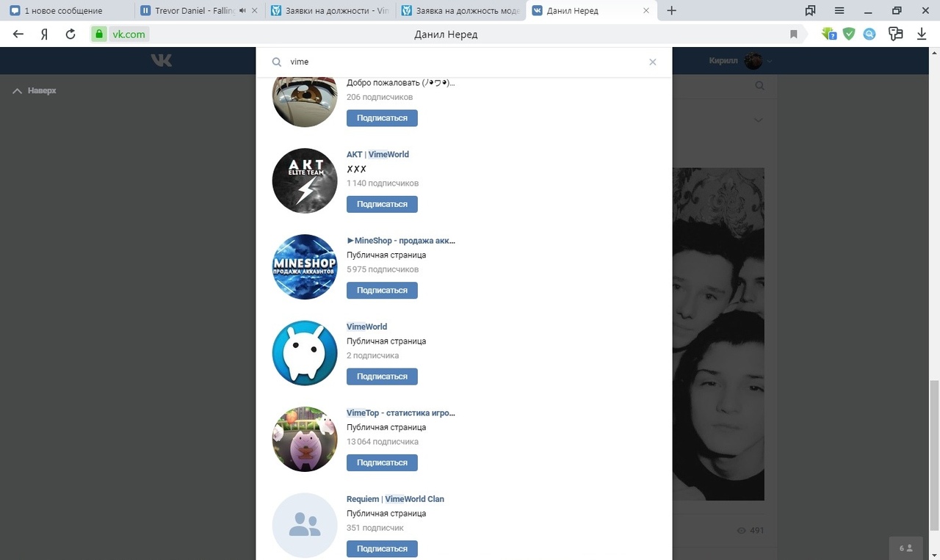The image size is (940, 560).
Task: Open the Requiem default group avatar
Action: [305, 526]
